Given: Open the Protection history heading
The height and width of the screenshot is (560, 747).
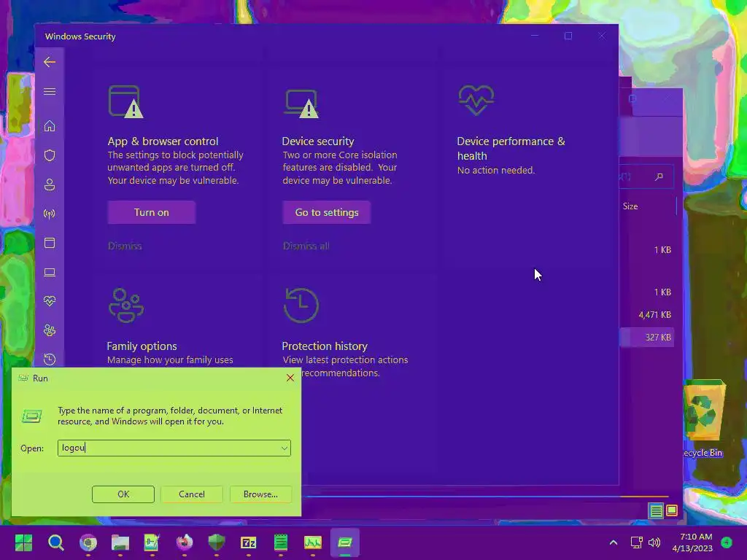Looking at the screenshot, I should tap(325, 346).
